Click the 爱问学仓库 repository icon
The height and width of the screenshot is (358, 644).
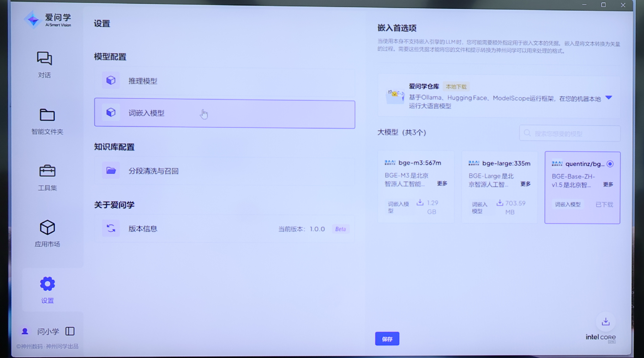tap(395, 96)
